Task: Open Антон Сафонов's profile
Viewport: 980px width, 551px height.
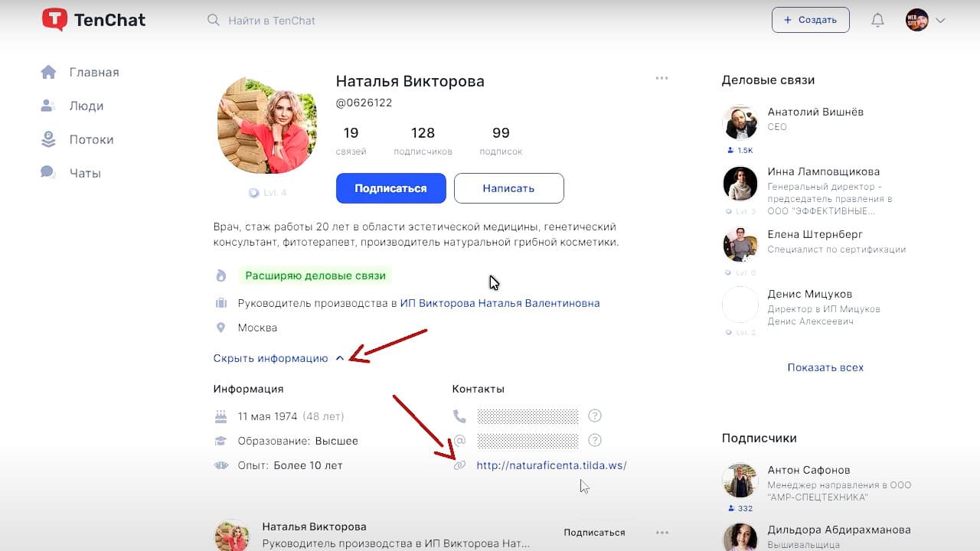Action: 808,470
